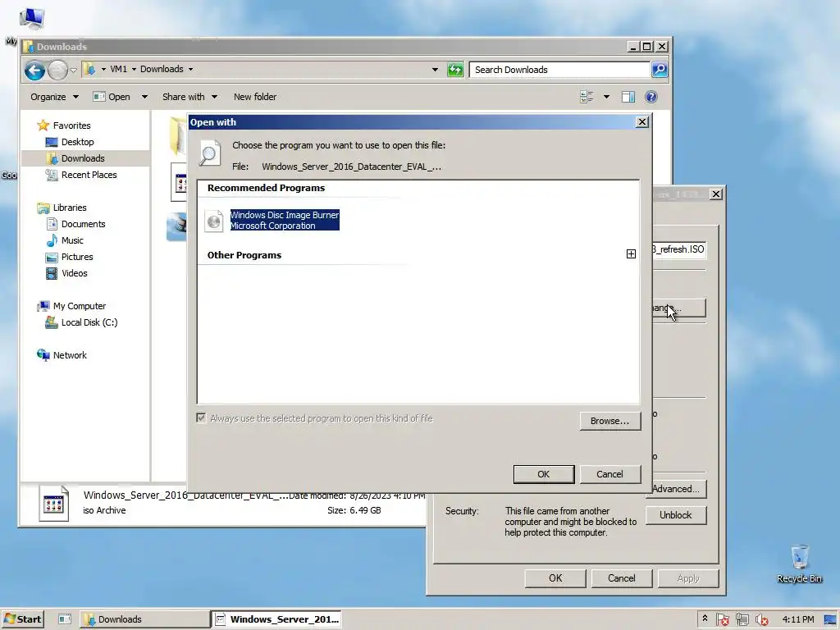Click Cancel in properties window

pos(622,578)
